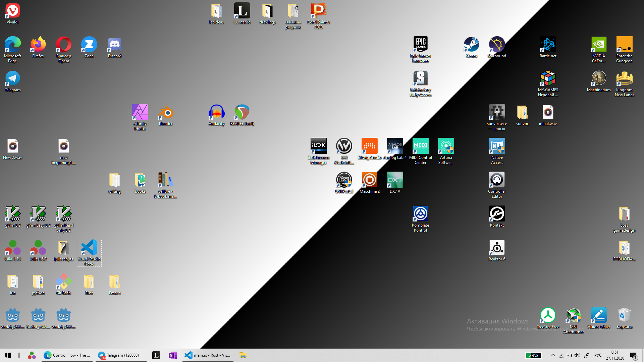Open the blender shortcut
The width and height of the screenshot is (644, 362).
click(166, 115)
